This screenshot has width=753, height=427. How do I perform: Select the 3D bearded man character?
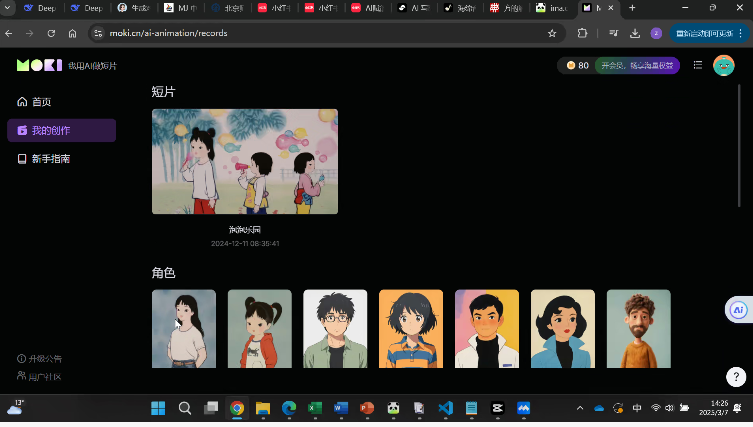638,329
